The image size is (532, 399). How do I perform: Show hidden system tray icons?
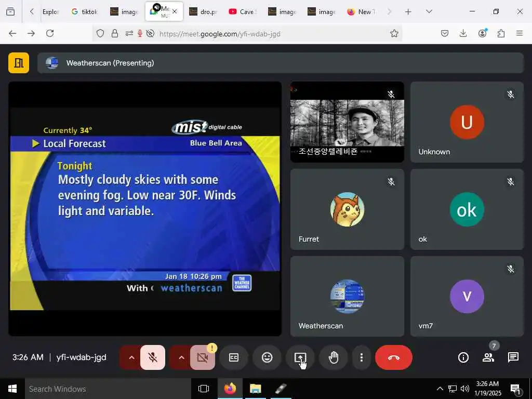pos(440,389)
